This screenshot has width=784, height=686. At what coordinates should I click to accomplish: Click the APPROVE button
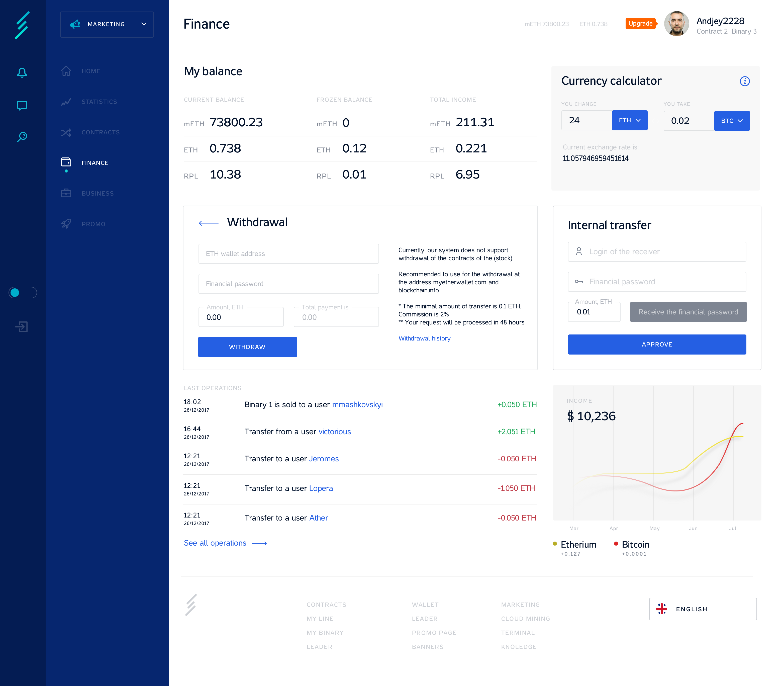(x=657, y=345)
